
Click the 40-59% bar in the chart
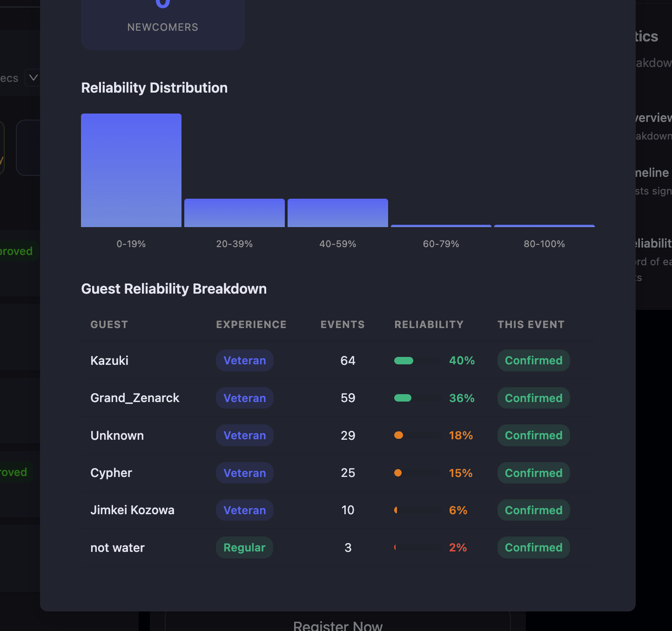[337, 212]
